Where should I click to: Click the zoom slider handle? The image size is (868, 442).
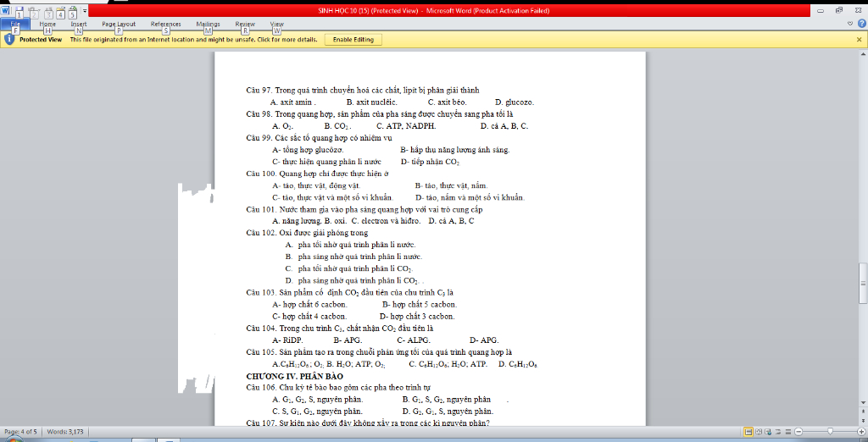tap(829, 432)
